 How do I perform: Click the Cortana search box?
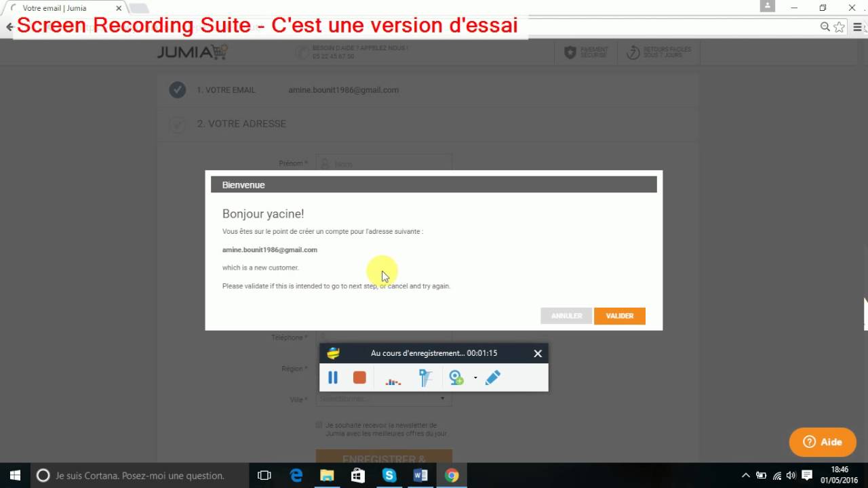tap(140, 476)
